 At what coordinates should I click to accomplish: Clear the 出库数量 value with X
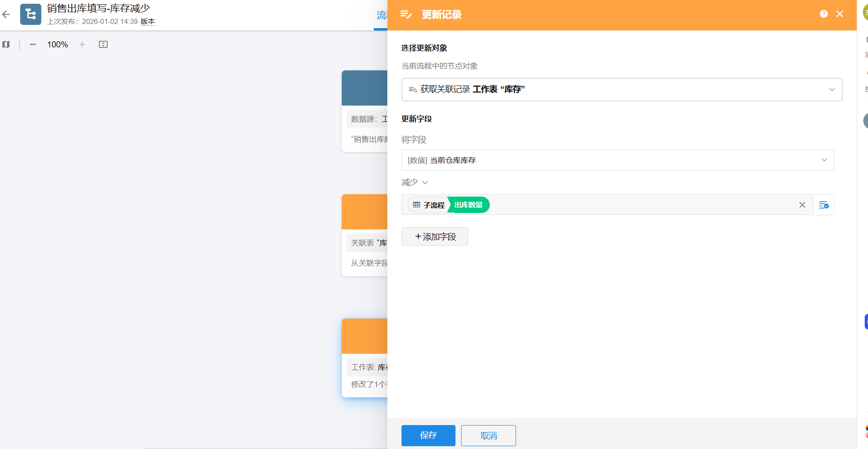[x=802, y=205]
